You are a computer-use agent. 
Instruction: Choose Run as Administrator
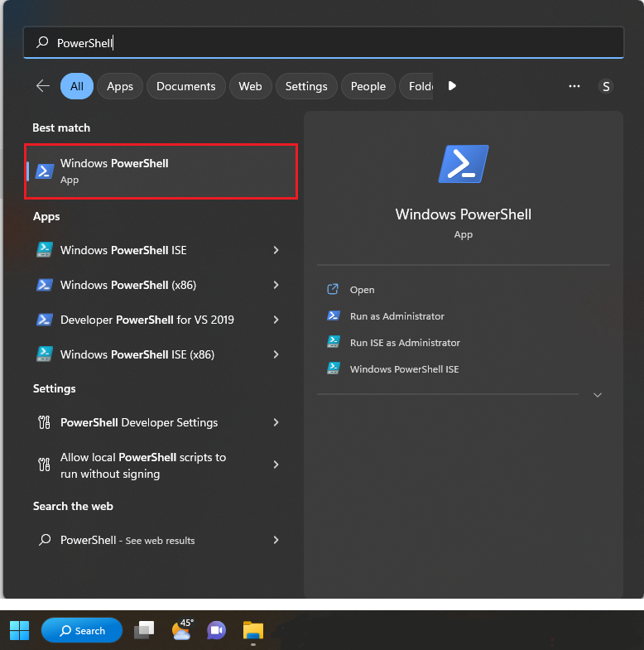tap(397, 316)
